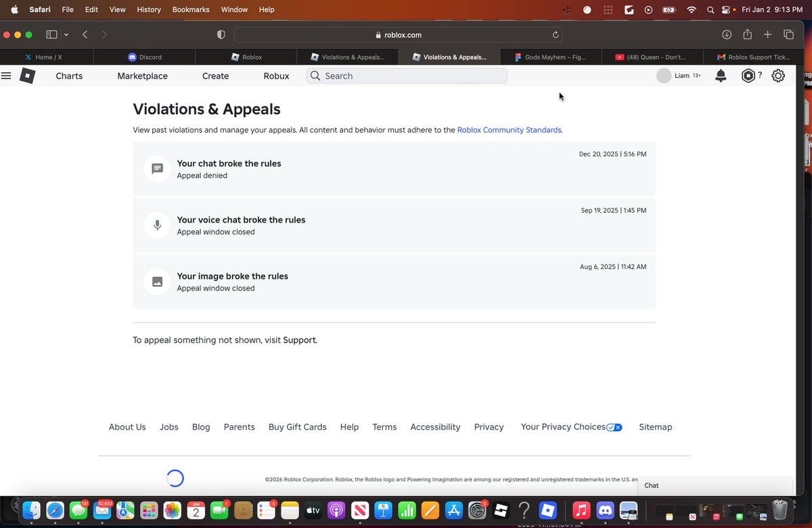Screen dimensions: 812x528
Task: Click the Dec 20, 2025 | 5:16 PM timestamp
Action: pos(612,154)
